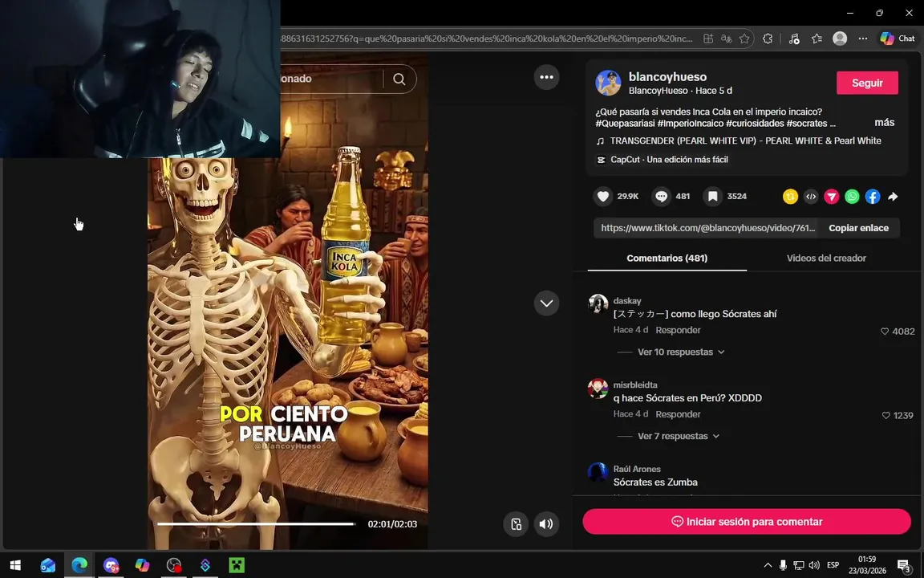Like daskay's comment with 4082 likes
Screen dimensions: 924x578
(x=885, y=332)
